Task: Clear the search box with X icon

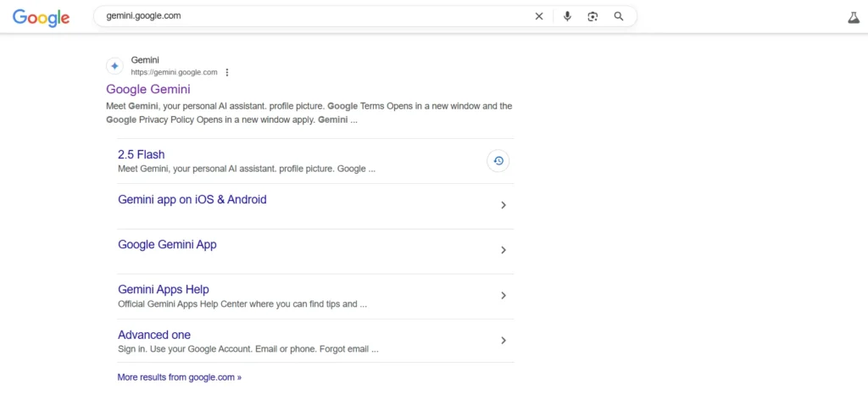Action: point(538,17)
